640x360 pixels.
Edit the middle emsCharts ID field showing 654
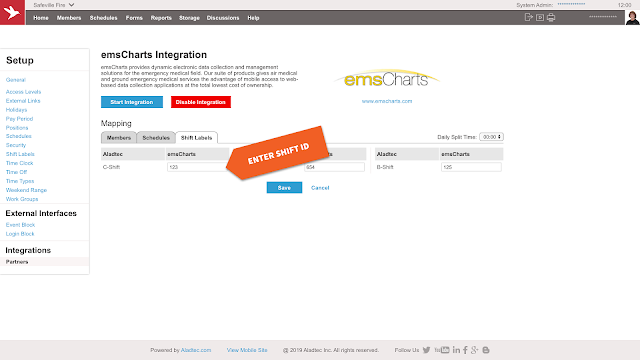coord(334,167)
